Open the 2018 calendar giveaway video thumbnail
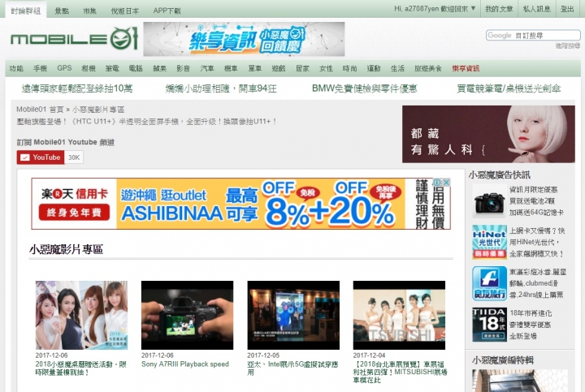585x392 pixels. (x=81, y=315)
